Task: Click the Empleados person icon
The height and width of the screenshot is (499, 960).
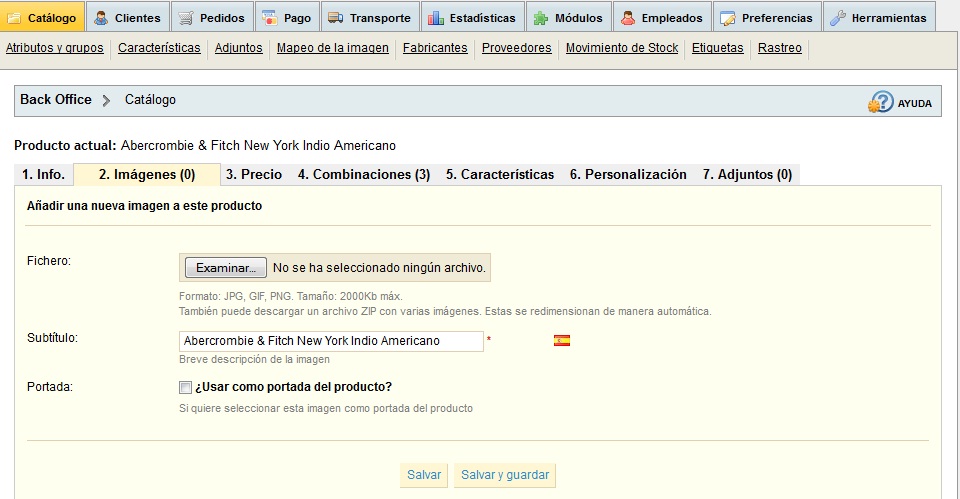Action: point(628,18)
